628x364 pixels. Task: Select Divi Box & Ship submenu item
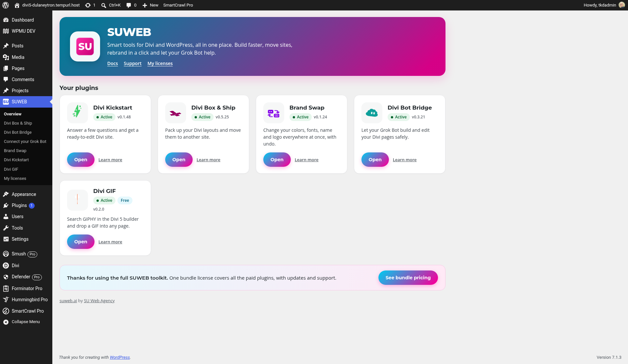[18, 123]
